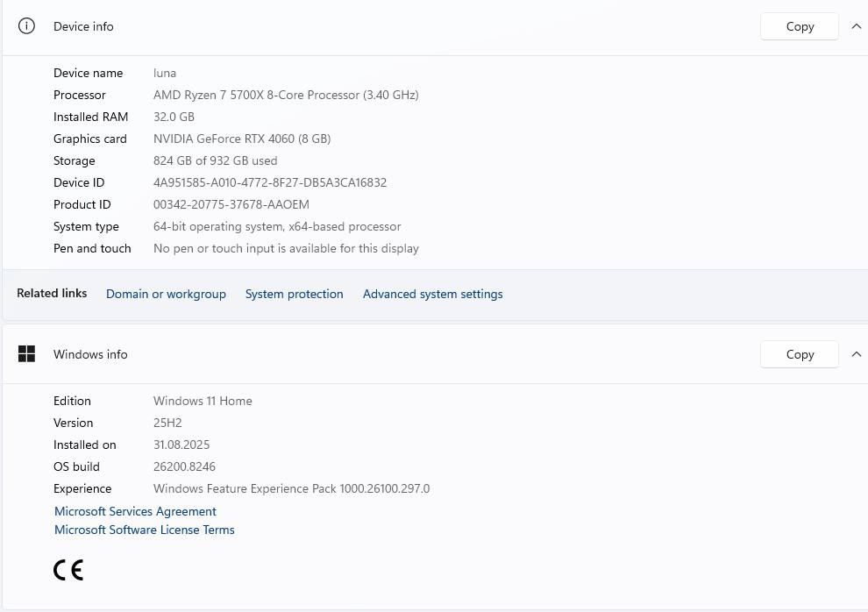Click the Device ID label
Image resolution: width=868 pixels, height=612 pixels.
click(x=79, y=182)
